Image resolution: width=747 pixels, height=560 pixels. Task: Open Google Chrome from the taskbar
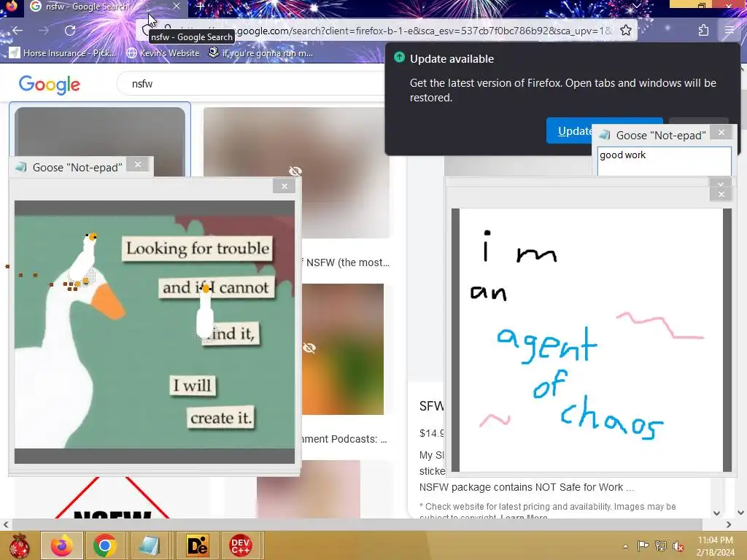pyautogui.click(x=105, y=545)
